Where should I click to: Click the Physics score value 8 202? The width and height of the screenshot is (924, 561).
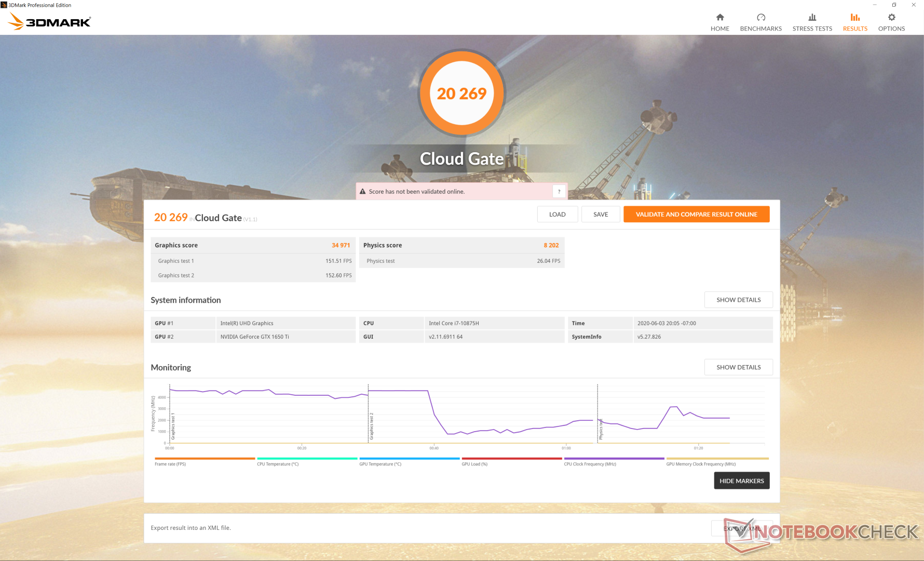tap(551, 245)
